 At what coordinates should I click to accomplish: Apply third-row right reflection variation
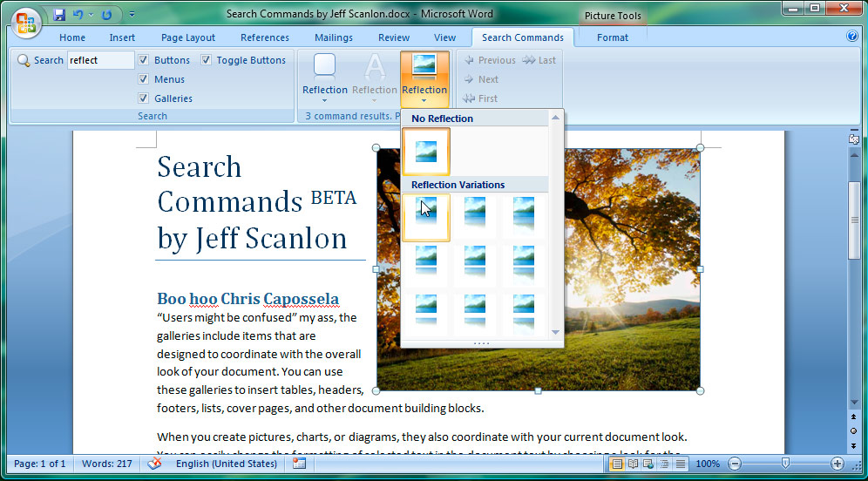524,313
